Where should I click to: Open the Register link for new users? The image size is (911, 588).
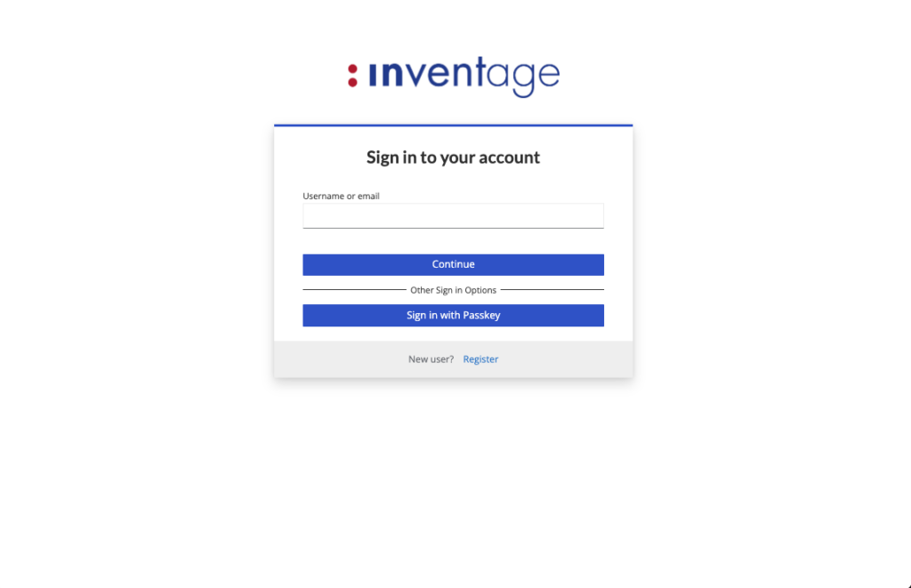pyautogui.click(x=480, y=359)
